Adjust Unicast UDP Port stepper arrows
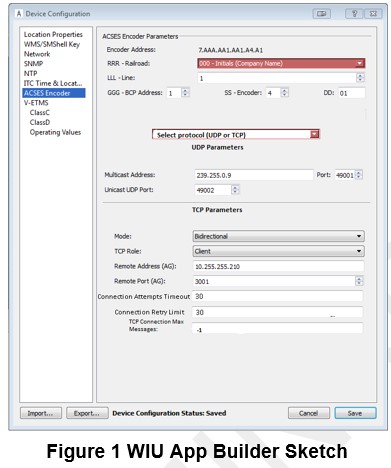391x468 pixels. click(x=235, y=190)
